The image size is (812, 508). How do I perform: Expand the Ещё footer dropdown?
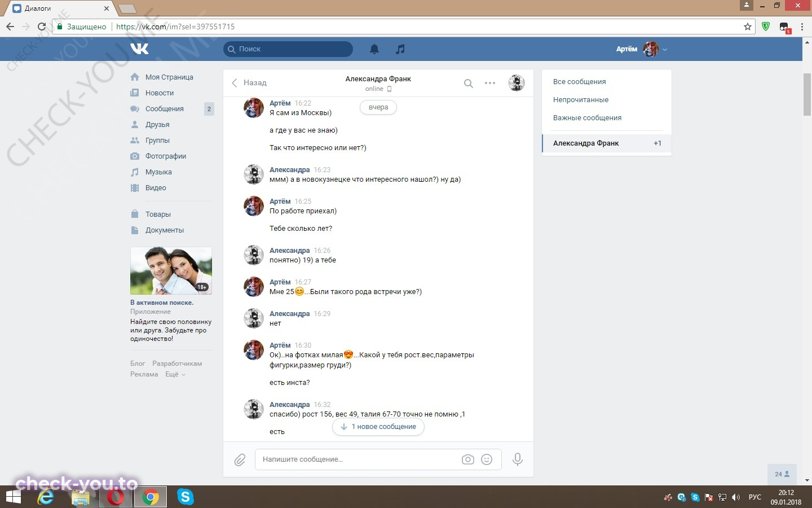click(175, 374)
